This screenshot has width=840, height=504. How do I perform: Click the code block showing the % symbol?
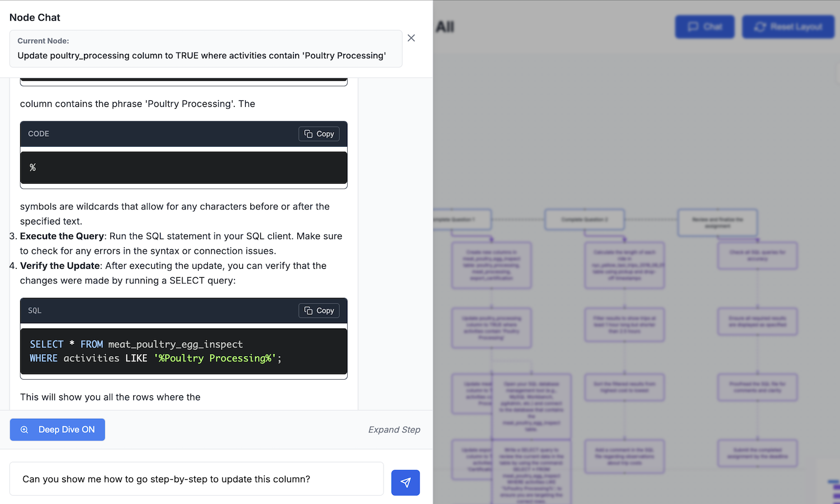point(184,167)
